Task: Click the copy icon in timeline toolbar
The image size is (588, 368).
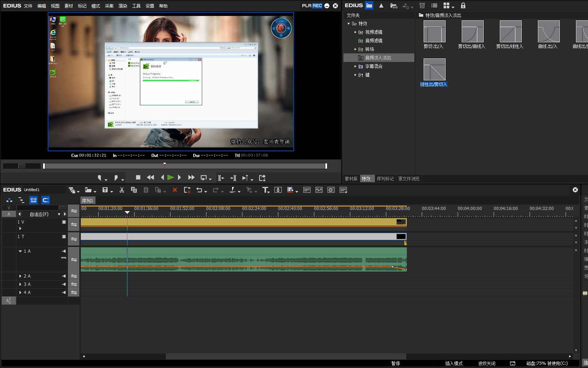Action: [x=134, y=190]
